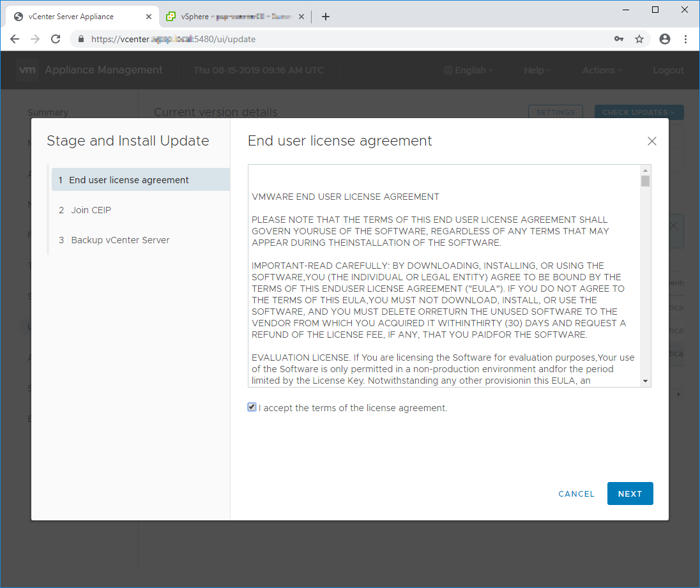The height and width of the screenshot is (588, 700).
Task: Click the vm logo in header
Action: click(27, 70)
